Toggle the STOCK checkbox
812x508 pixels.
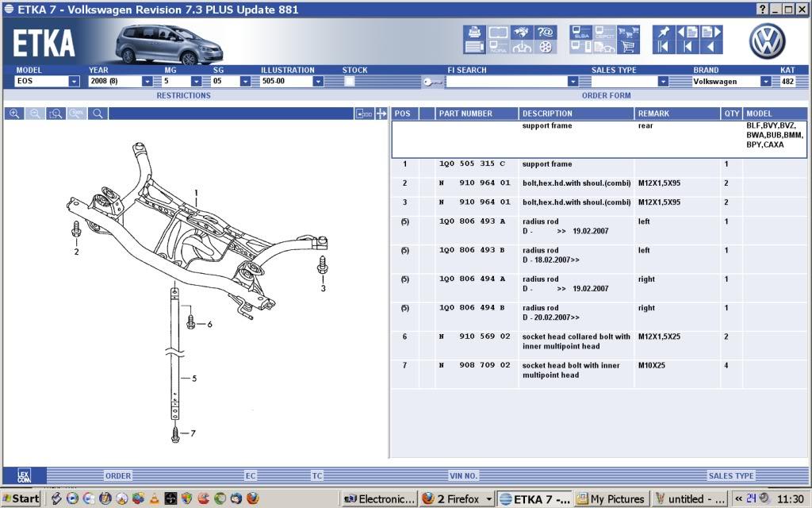350,82
